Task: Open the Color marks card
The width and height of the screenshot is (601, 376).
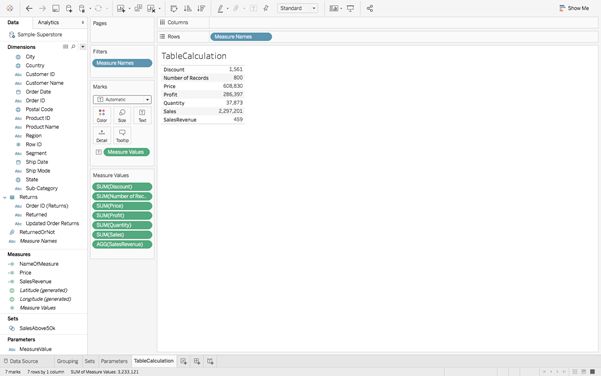Action: point(102,115)
